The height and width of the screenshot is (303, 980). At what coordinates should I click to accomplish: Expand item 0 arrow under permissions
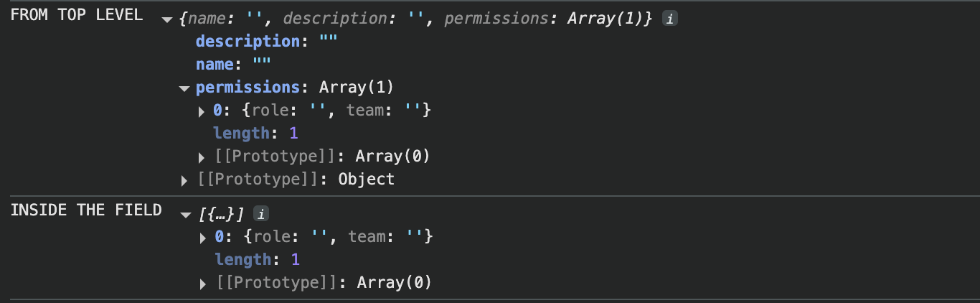[x=202, y=111]
